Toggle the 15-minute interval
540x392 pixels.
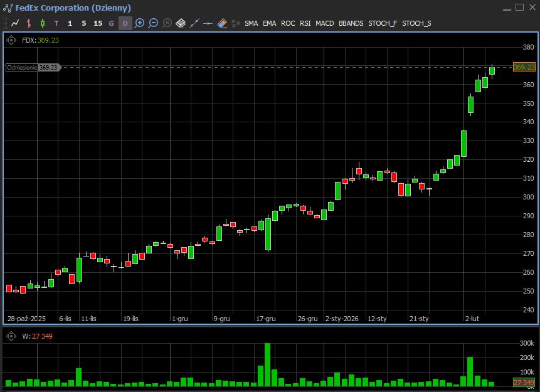tap(97, 23)
